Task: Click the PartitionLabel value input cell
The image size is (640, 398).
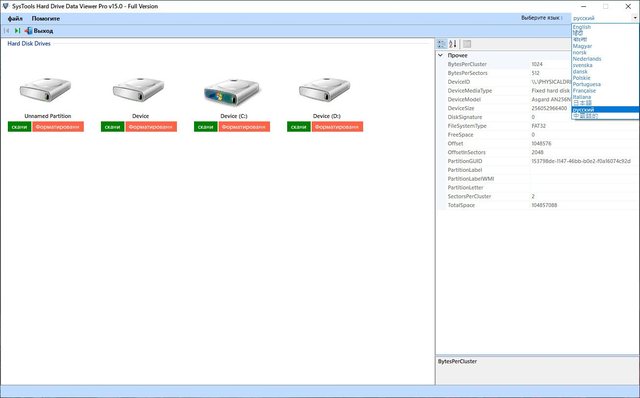Action: pos(584,170)
